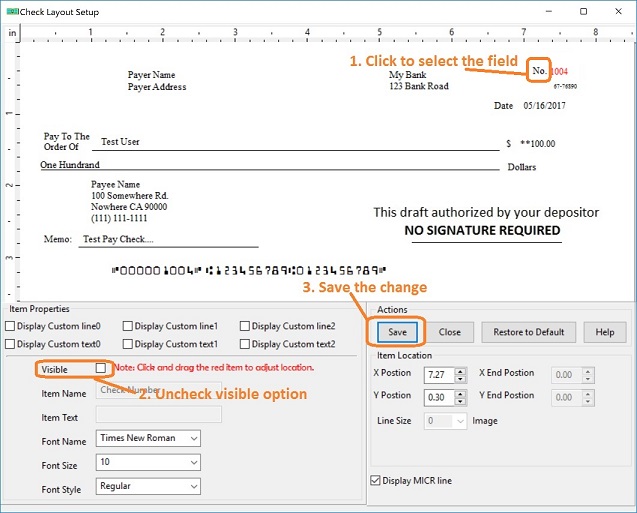Increase Y Postion with up arrow
Image resolution: width=637 pixels, height=513 pixels.
tap(460, 393)
